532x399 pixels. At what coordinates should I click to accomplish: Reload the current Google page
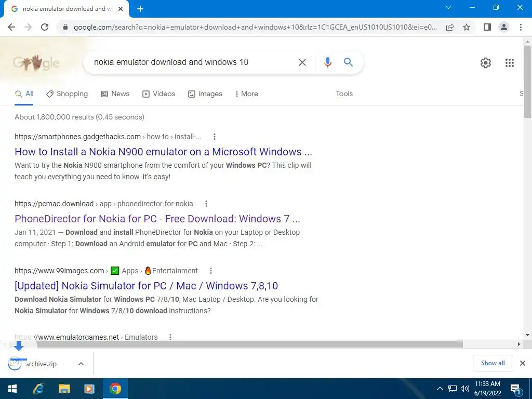click(x=45, y=27)
